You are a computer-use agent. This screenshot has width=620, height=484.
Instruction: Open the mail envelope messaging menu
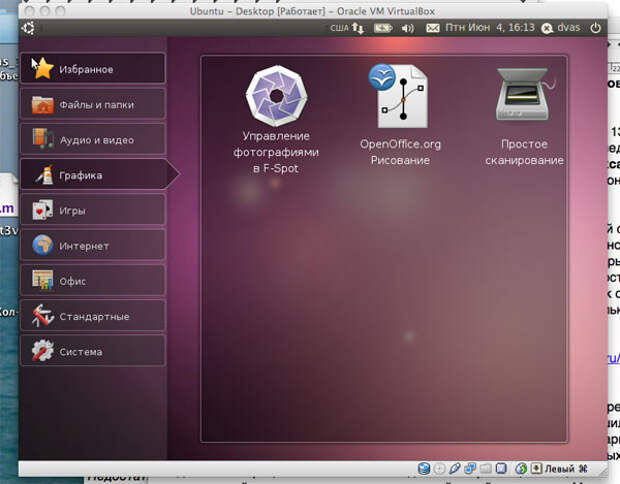432,28
